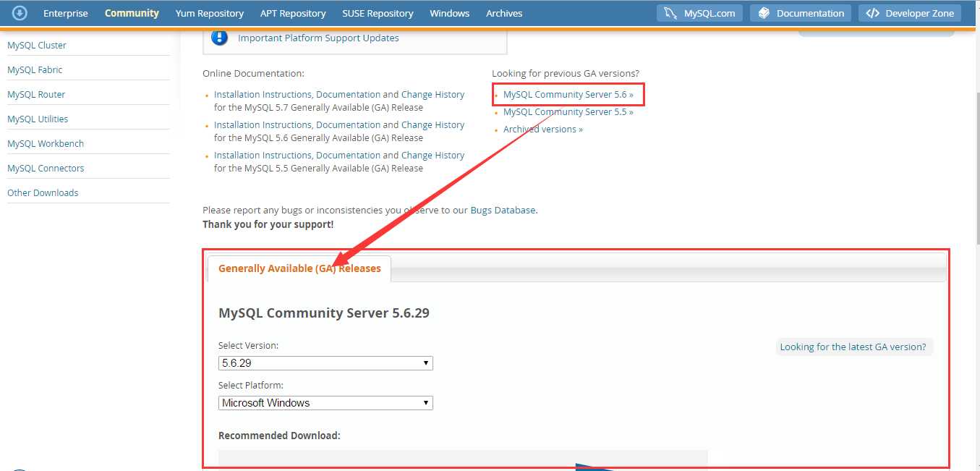The image size is (980, 471).
Task: Open Documentation button in top bar
Action: click(x=800, y=13)
